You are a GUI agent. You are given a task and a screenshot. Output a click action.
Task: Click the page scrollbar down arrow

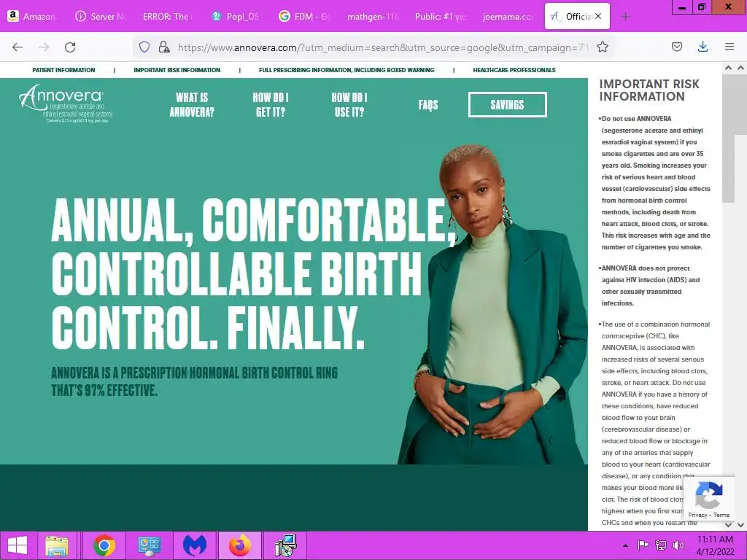(x=741, y=524)
